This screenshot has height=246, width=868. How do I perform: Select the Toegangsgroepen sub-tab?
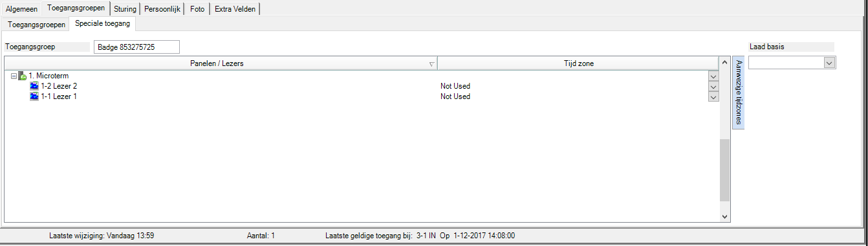click(x=36, y=25)
